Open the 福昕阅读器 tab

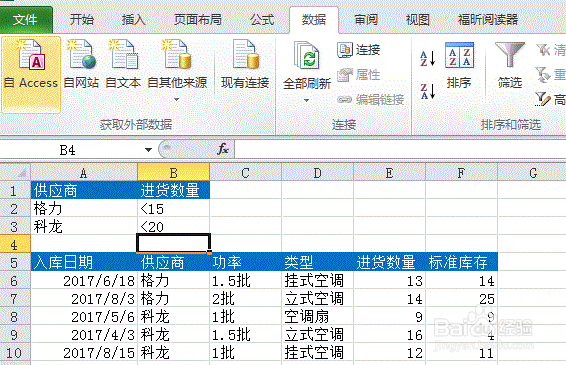[488, 19]
